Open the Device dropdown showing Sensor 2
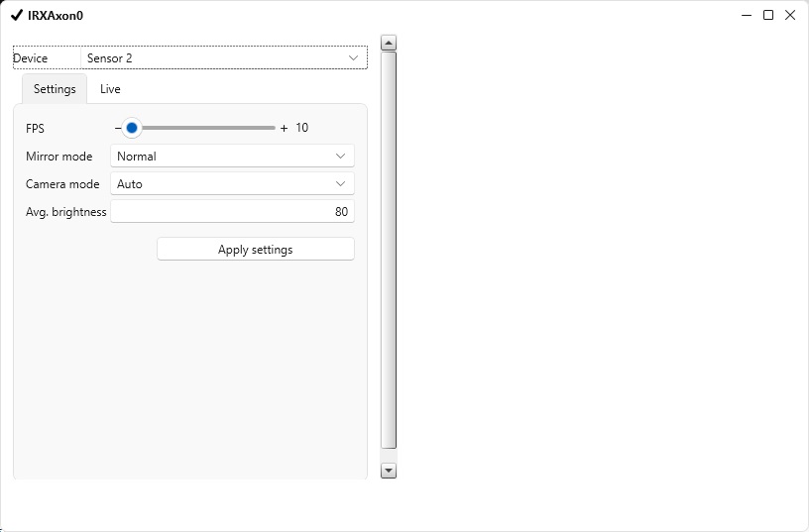Viewport: 809px width, 532px height. pos(224,57)
